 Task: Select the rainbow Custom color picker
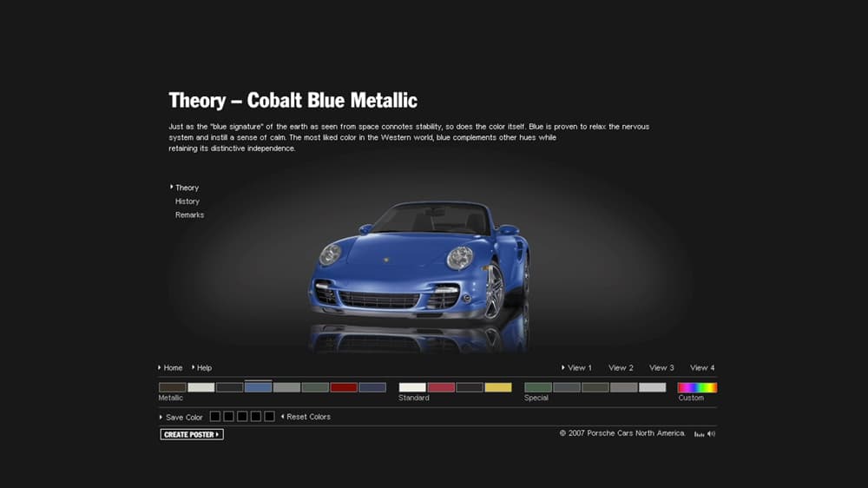[697, 387]
